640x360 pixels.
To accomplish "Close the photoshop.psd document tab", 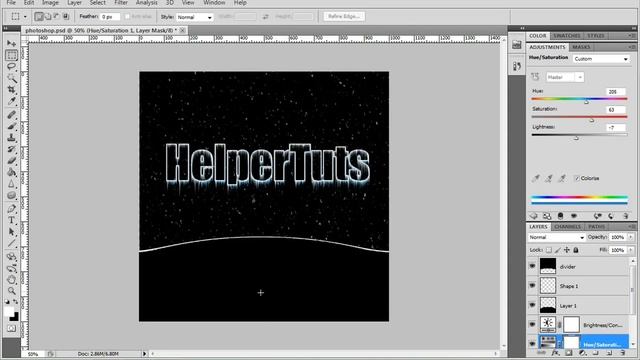I will pos(182,30).
